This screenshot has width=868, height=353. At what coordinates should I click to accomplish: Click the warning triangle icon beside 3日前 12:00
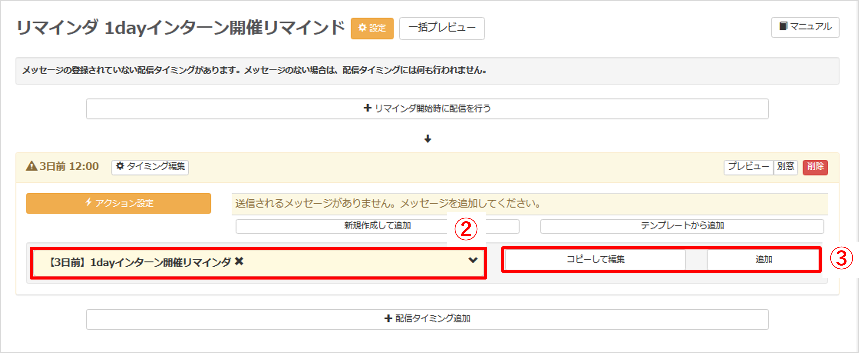tap(32, 166)
